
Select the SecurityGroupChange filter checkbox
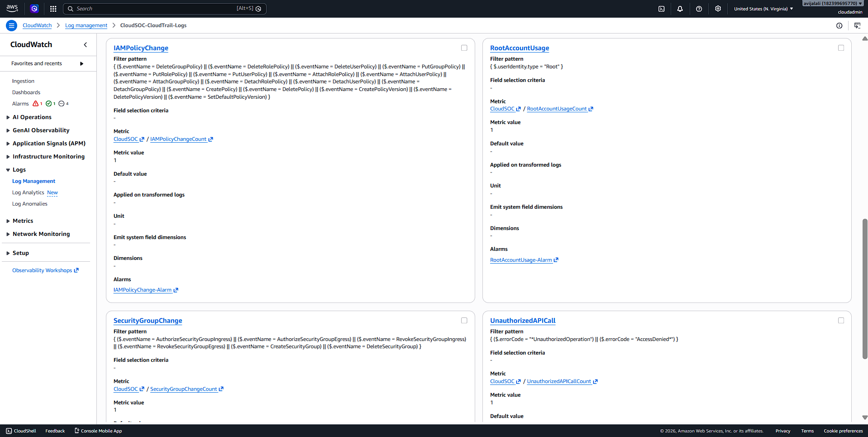coord(464,320)
